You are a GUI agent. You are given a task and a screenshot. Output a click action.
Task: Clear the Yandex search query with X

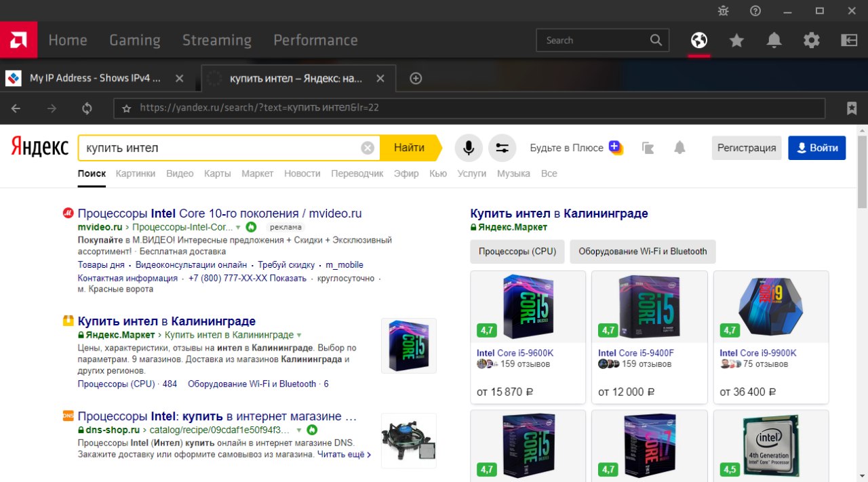(368, 148)
